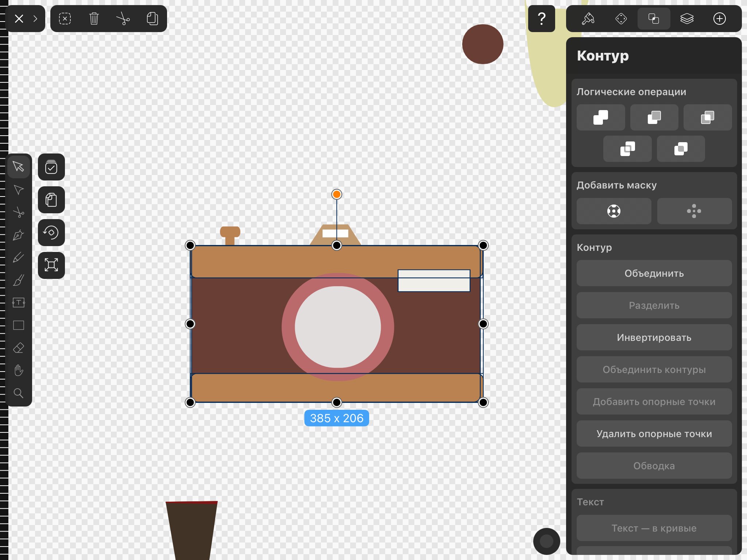
Task: Click Удалить опорные точки button
Action: point(654,434)
